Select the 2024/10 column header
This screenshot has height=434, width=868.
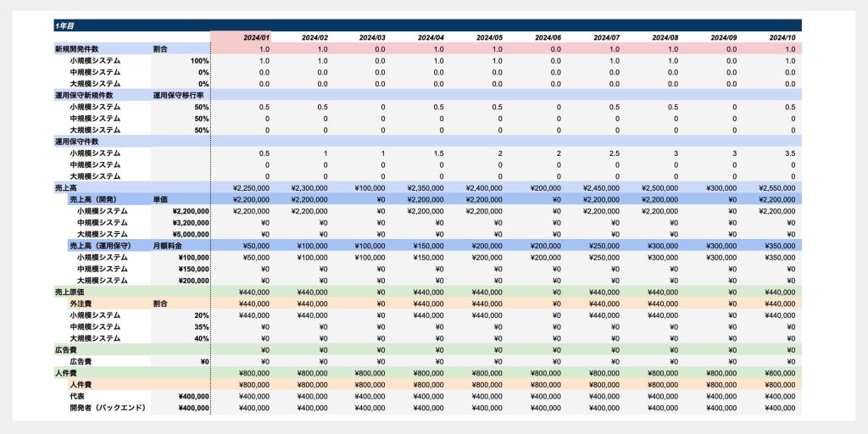782,38
